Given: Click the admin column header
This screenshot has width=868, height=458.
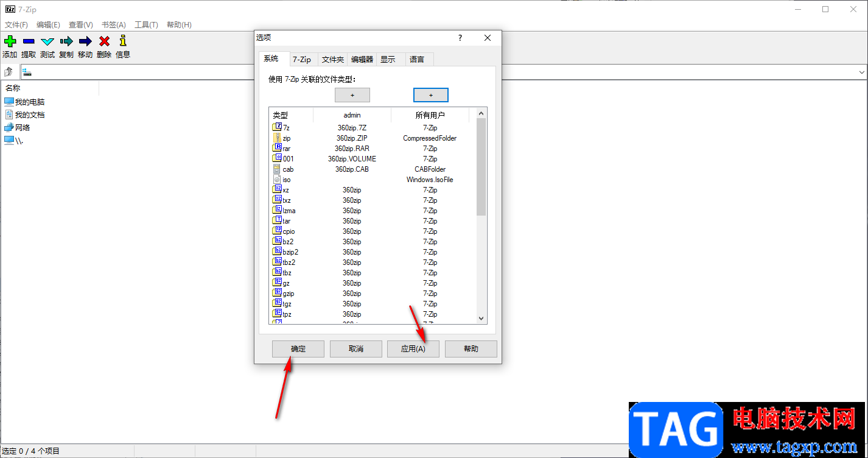Looking at the screenshot, I should pos(352,115).
